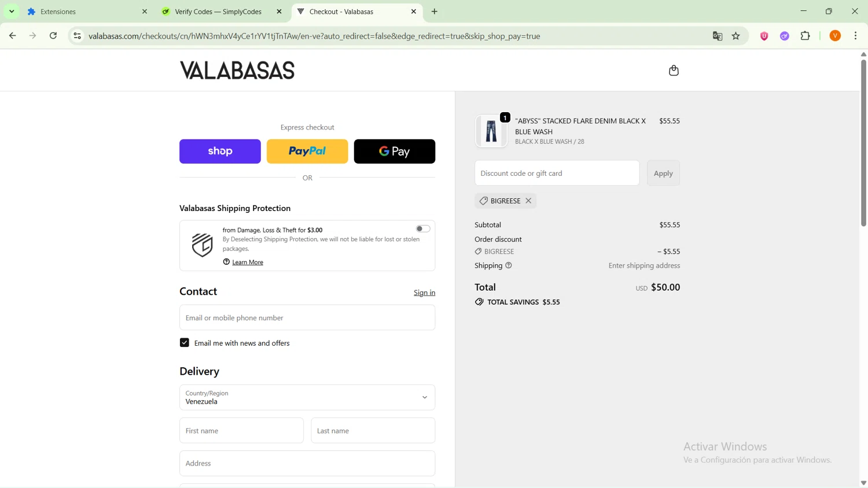
Task: Bookmark this page with the star icon
Action: pyautogui.click(x=736, y=36)
